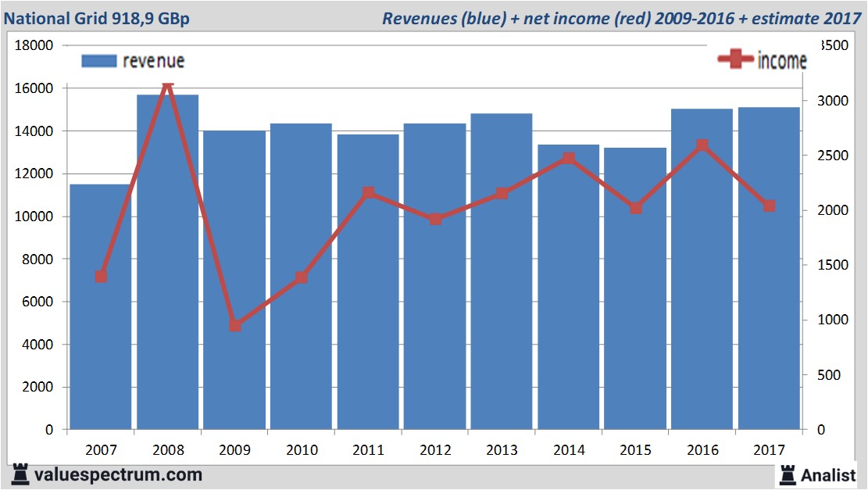
Task: Click the 2009 income low marker
Action: (235, 325)
